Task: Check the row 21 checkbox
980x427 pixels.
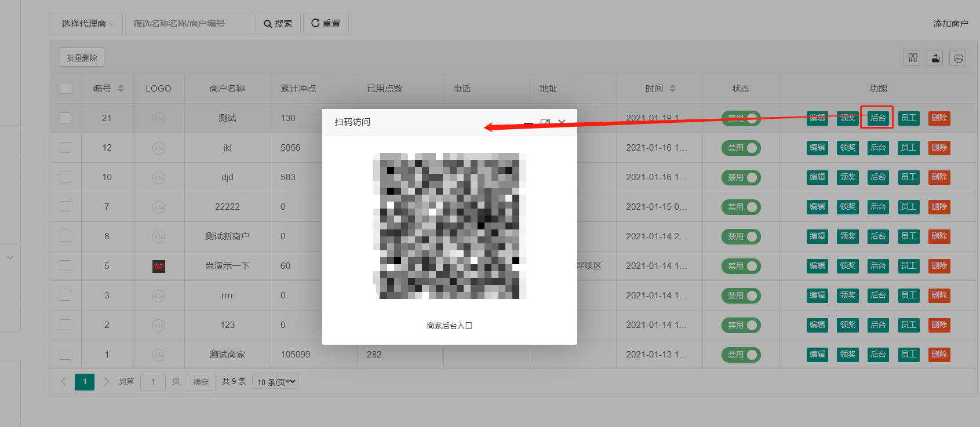Action: click(x=65, y=118)
